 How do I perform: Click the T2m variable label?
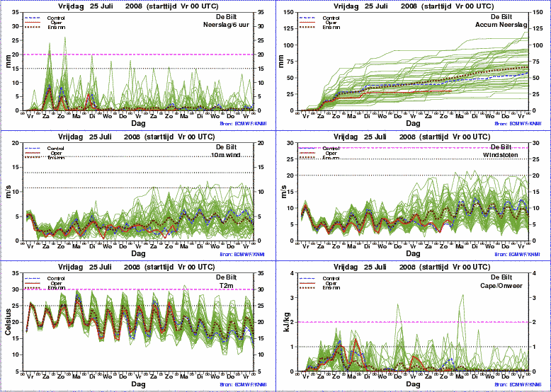pos(226,285)
